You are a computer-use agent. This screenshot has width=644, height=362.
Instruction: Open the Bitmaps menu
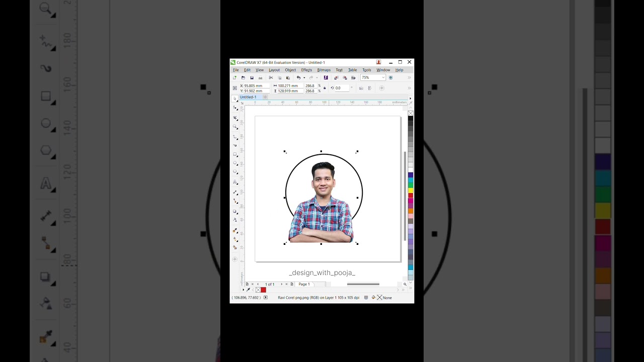324,70
